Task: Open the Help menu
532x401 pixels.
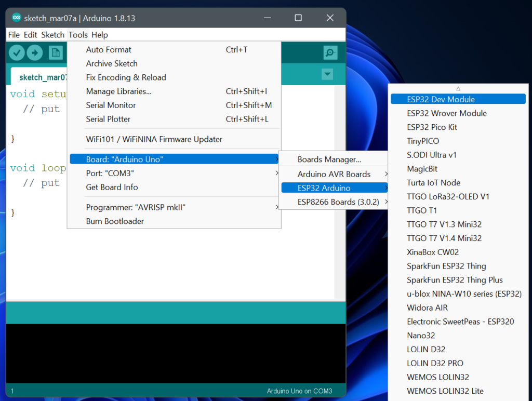Action: pos(99,35)
